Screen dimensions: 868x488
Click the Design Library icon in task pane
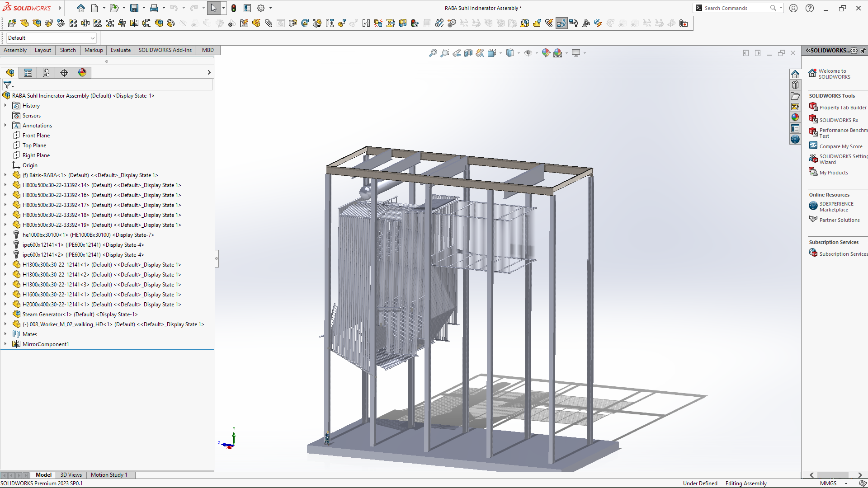(795, 85)
